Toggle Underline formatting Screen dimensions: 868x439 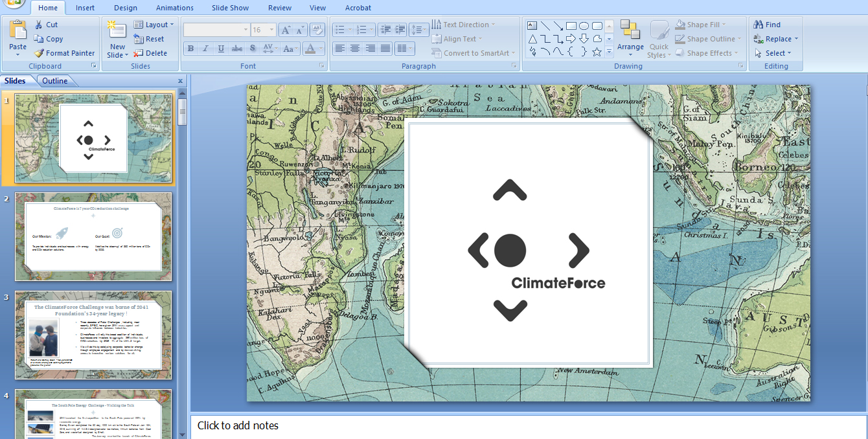pyautogui.click(x=222, y=49)
